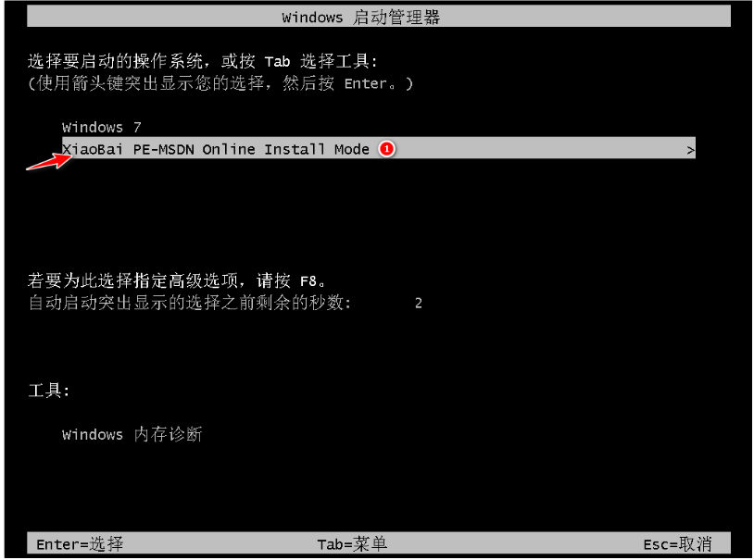
Task: Click the word Tab in the top instruction
Action: (x=277, y=61)
